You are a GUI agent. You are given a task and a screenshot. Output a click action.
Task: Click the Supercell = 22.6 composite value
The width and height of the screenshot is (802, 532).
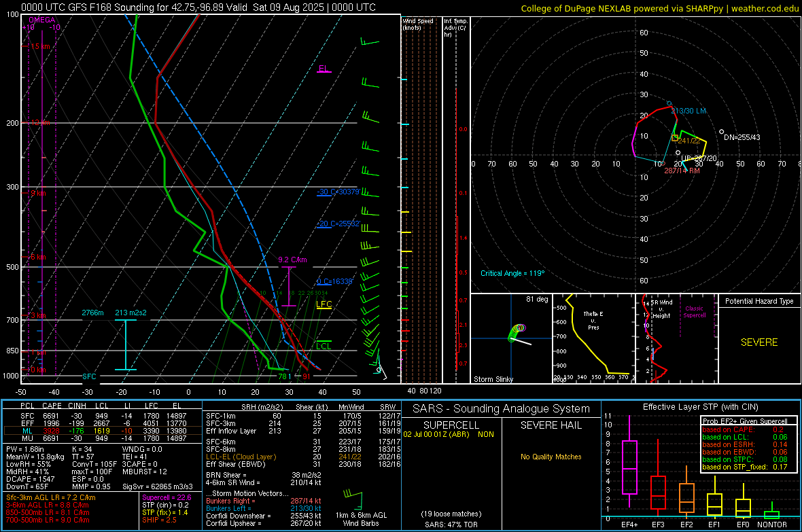pyautogui.click(x=167, y=497)
